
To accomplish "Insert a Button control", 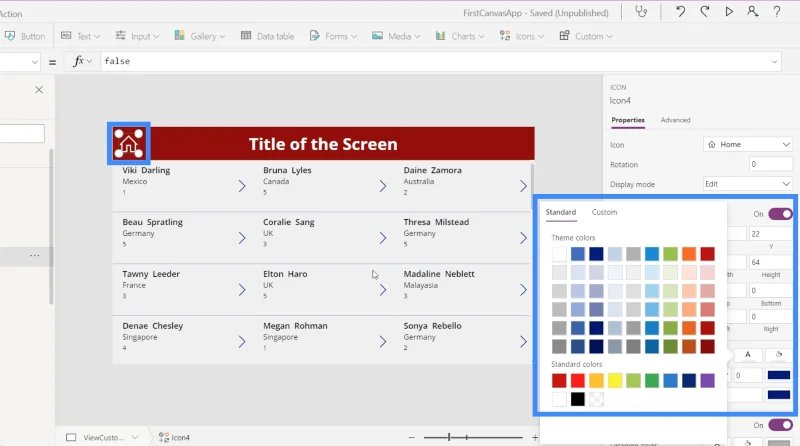I will [x=25, y=36].
